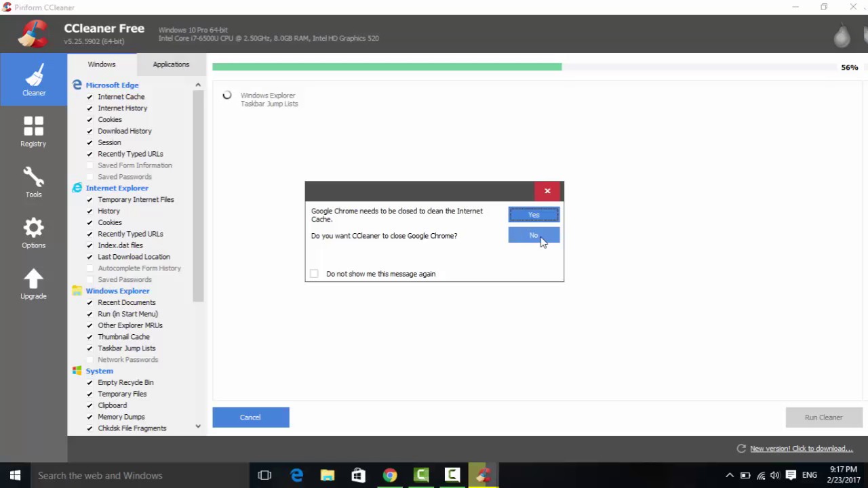Click the CCleaner taskbar icon
Image resolution: width=868 pixels, height=488 pixels.
(484, 475)
